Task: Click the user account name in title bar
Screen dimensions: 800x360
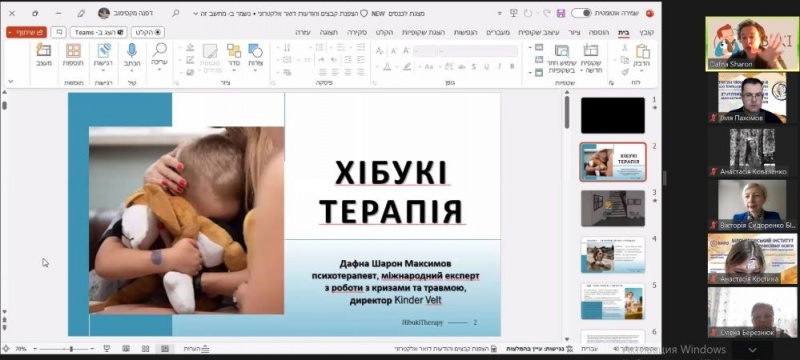Action: pos(132,13)
